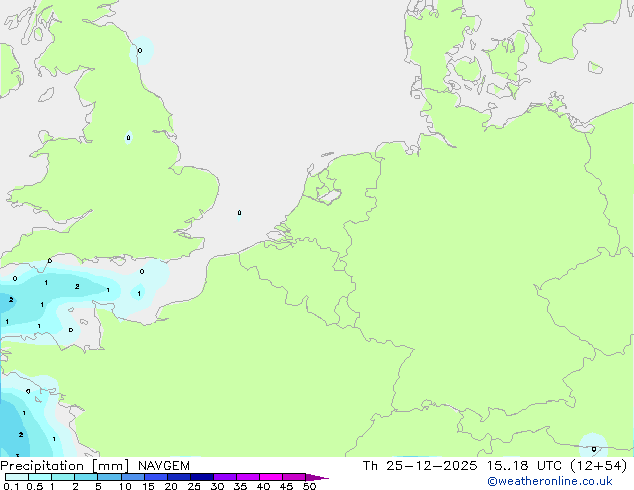Image resolution: width=634 pixels, height=490 pixels.
Task: Click the violet swatch between 30 and 35
Action: (225, 477)
